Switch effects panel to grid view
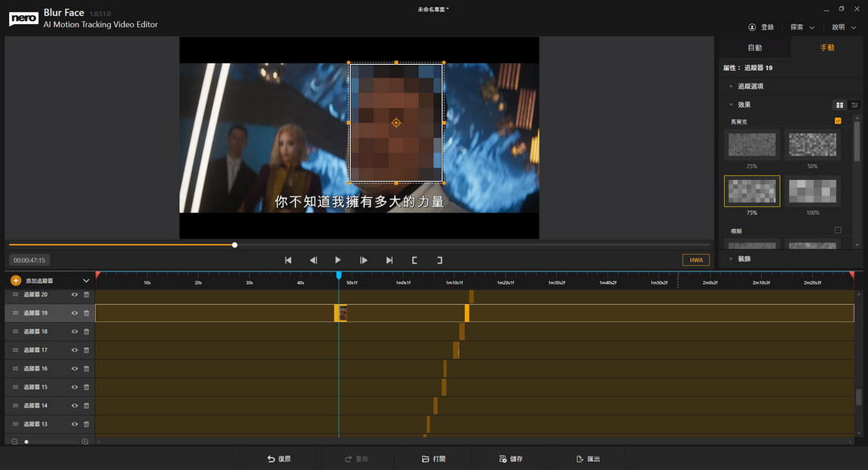 pos(839,105)
